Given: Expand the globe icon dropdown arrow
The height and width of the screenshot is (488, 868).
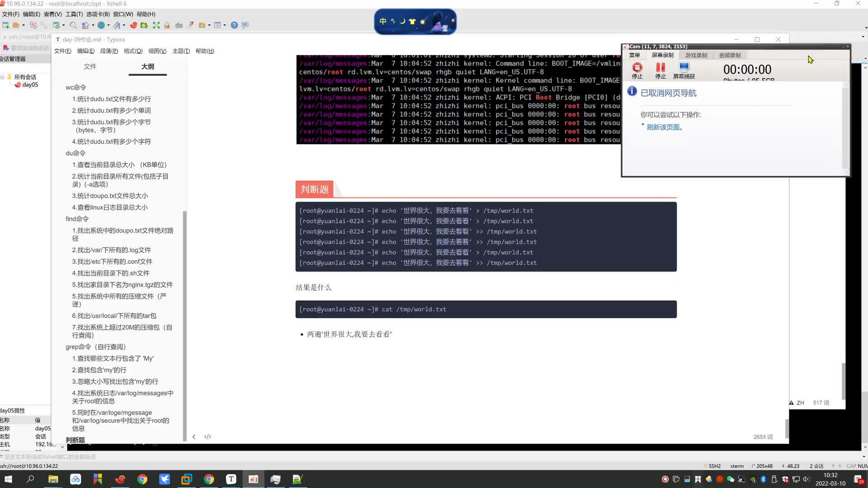Looking at the screenshot, I should click(x=108, y=25).
